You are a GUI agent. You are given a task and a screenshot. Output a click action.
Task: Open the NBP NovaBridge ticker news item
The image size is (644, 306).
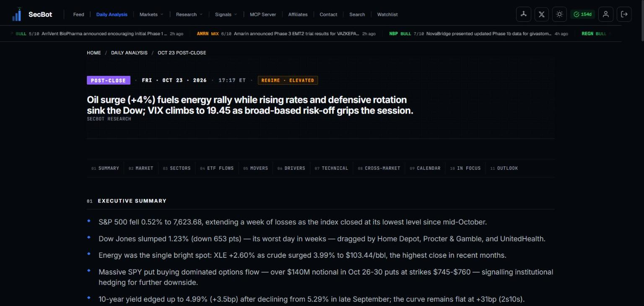(478, 34)
